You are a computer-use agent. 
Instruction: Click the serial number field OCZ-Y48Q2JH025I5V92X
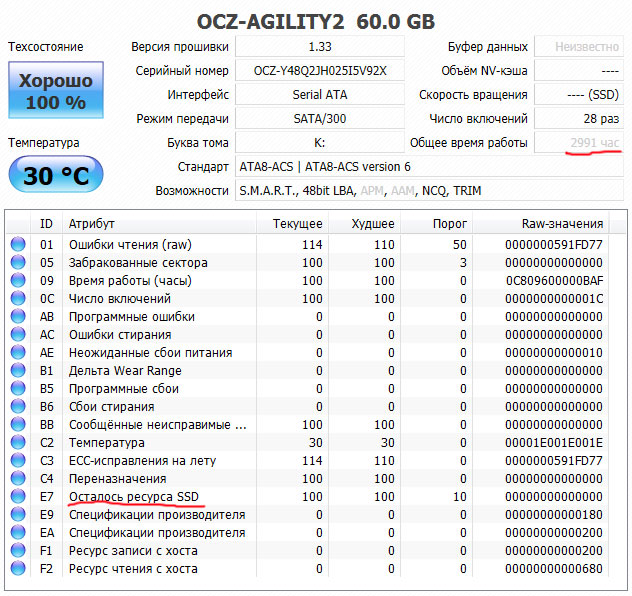[x=320, y=70]
